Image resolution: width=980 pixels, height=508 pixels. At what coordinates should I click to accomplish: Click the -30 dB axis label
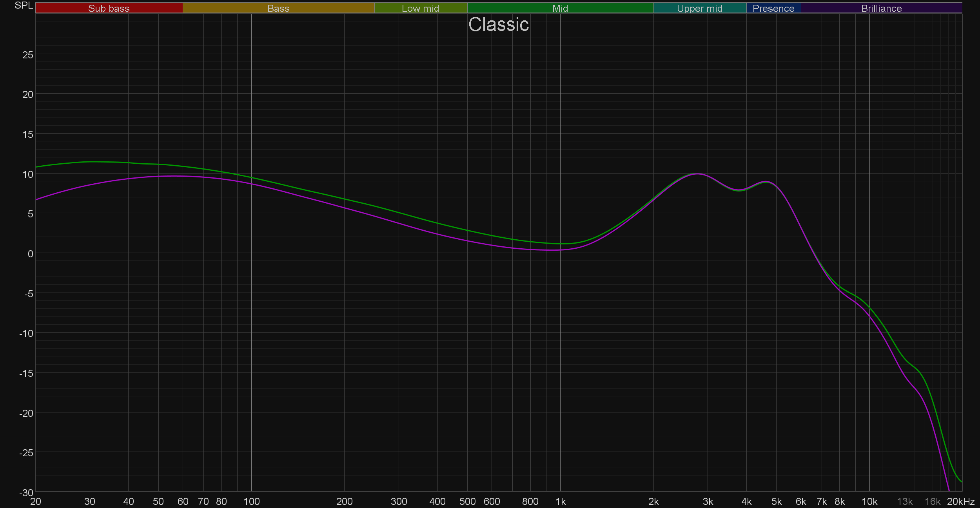26,493
